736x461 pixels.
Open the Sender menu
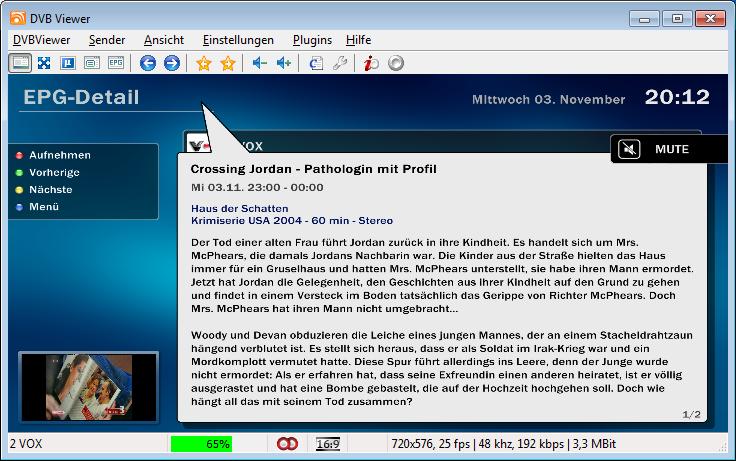click(107, 40)
